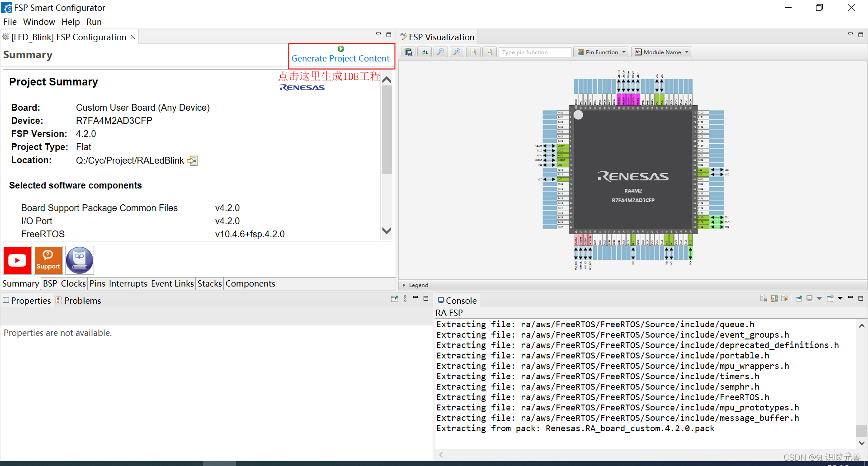Open the Window menu

coord(39,22)
